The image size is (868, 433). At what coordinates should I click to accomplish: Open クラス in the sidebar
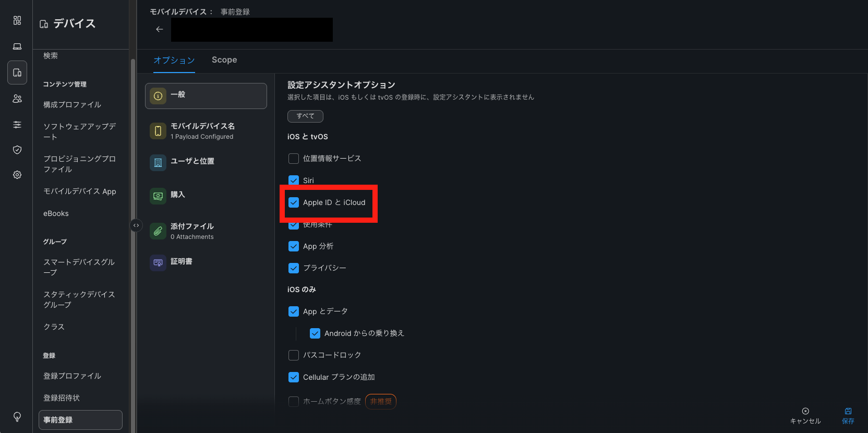point(54,327)
